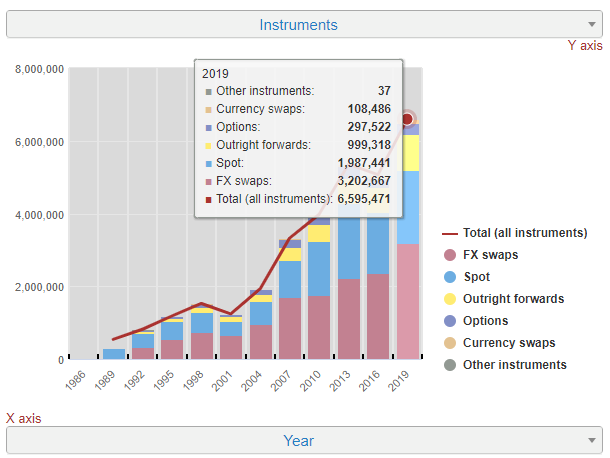The width and height of the screenshot is (610, 458).
Task: Click the 'Y axis' label
Action: tap(585, 46)
